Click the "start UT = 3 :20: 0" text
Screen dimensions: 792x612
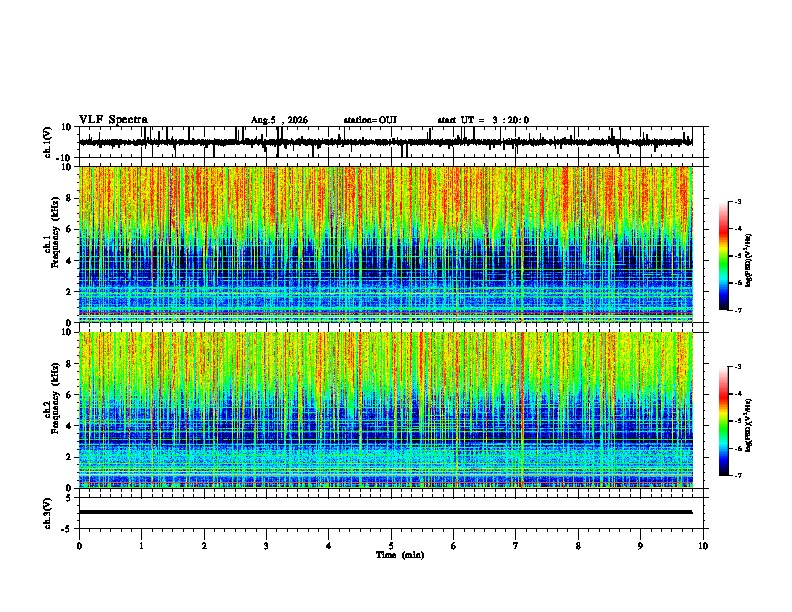click(483, 120)
